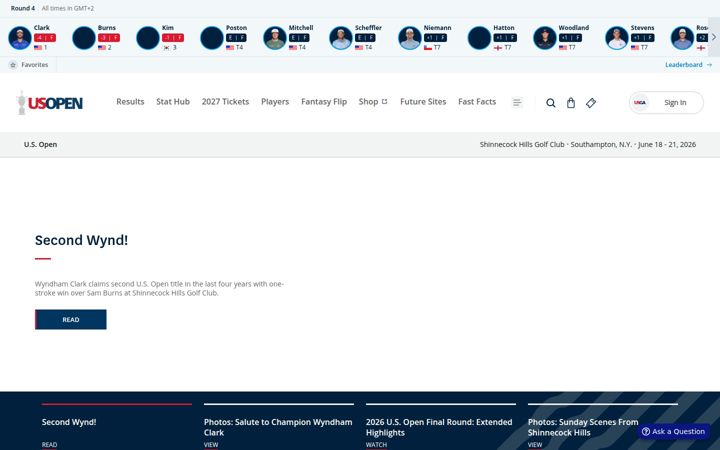
Task: Select 2026 U.S. Open Final Round highlights card
Action: coord(441,426)
